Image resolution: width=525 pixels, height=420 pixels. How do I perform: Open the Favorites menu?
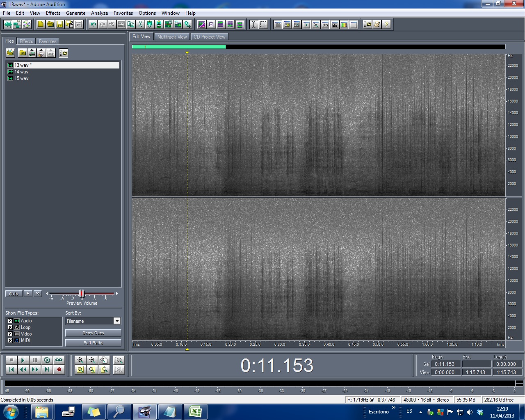click(x=123, y=13)
